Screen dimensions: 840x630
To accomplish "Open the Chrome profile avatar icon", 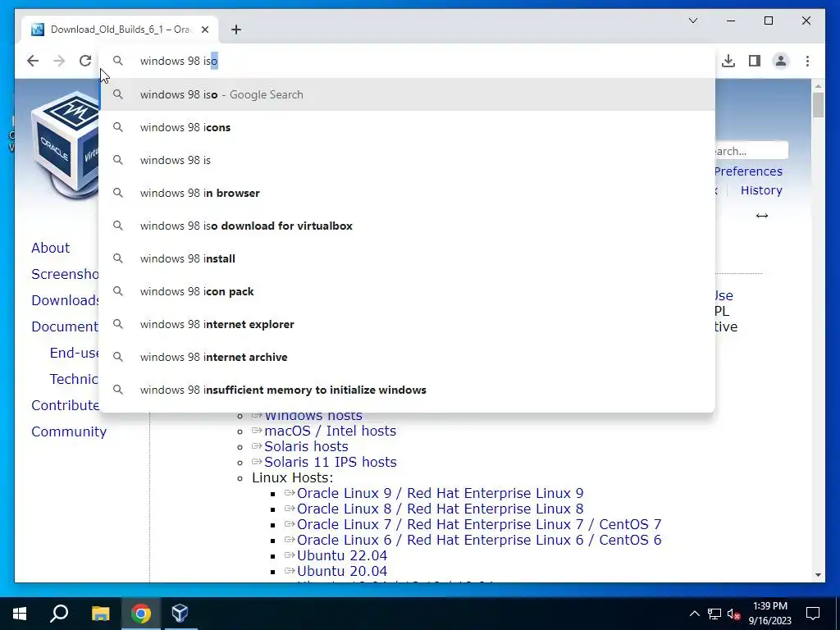I will coord(781,61).
